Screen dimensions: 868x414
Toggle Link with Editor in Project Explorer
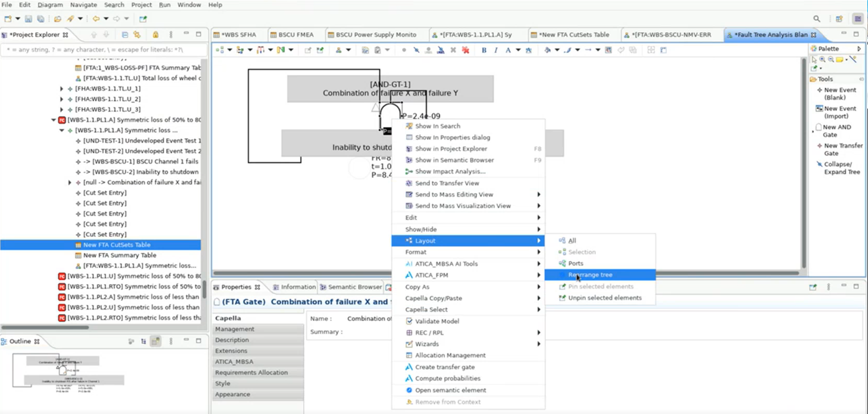coord(137,35)
